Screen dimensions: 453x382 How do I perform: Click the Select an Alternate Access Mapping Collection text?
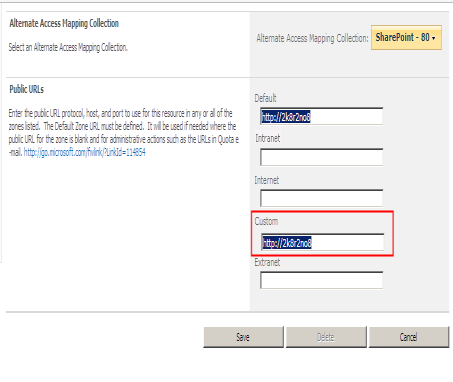pyautogui.click(x=68, y=48)
